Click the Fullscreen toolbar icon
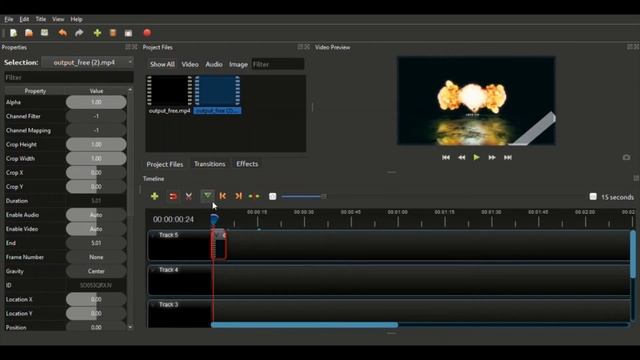 (129, 33)
